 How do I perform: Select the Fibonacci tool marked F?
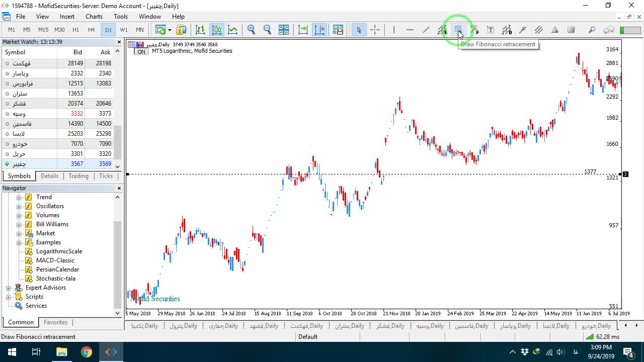tap(474, 30)
